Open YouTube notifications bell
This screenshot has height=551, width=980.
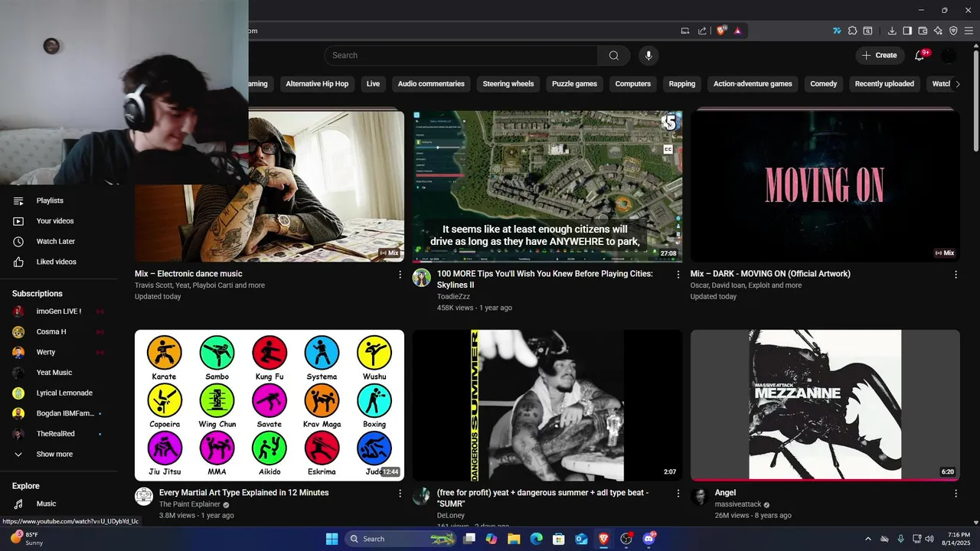pos(920,55)
